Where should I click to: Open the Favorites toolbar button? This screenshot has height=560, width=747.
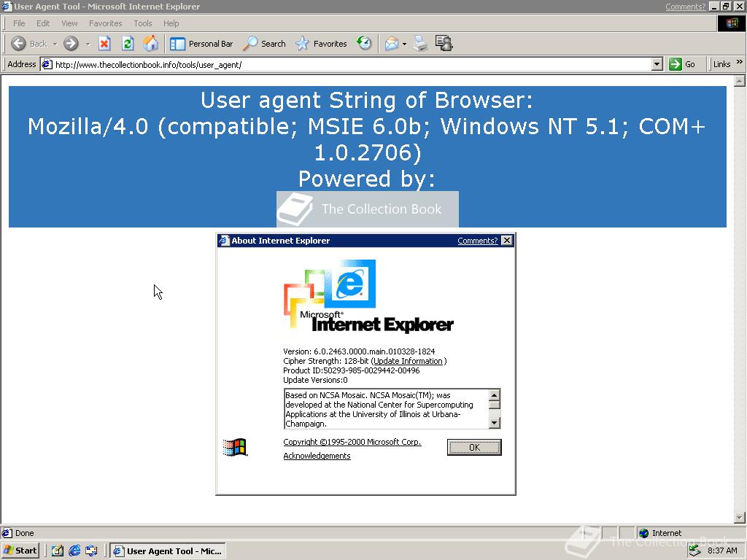point(321,44)
